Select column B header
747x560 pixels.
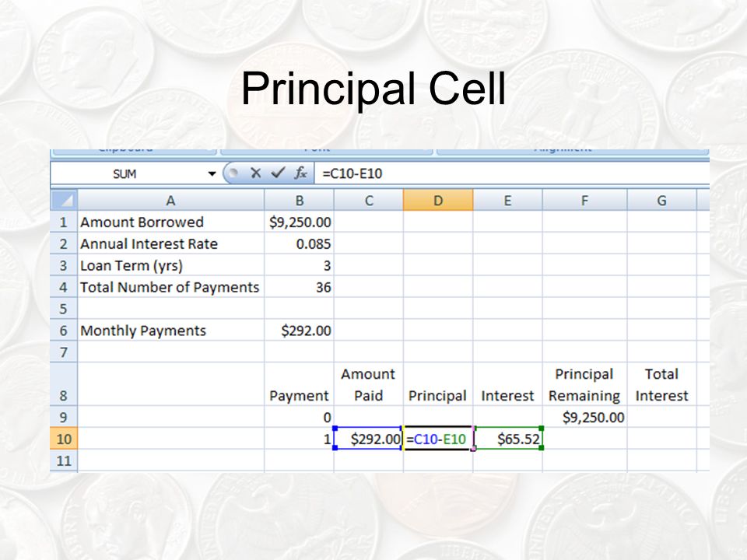tap(299, 201)
